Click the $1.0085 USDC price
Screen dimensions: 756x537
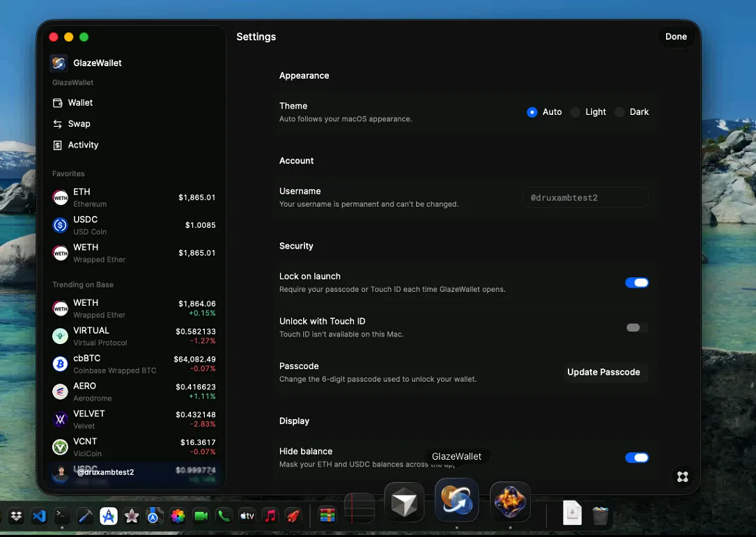[200, 225]
